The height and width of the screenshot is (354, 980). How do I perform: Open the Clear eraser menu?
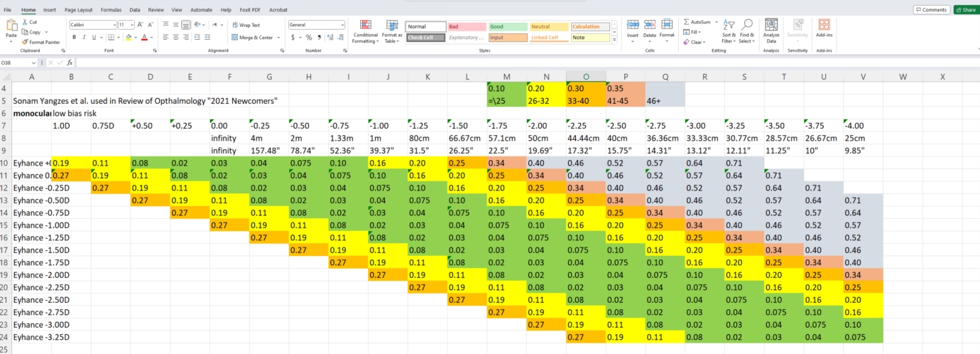tap(693, 42)
